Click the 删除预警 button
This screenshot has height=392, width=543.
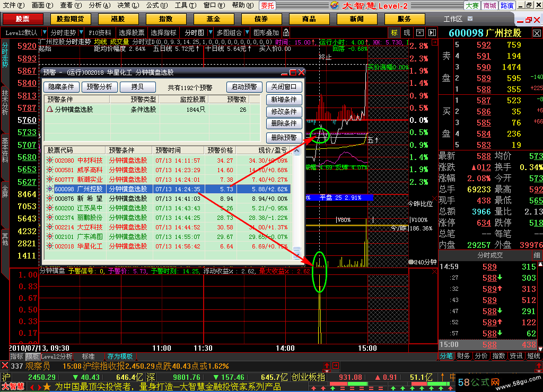(x=284, y=138)
